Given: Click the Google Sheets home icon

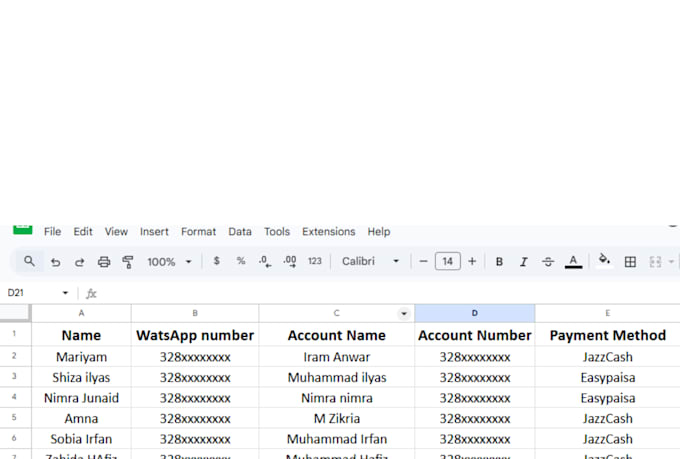Looking at the screenshot, I should [x=23, y=230].
